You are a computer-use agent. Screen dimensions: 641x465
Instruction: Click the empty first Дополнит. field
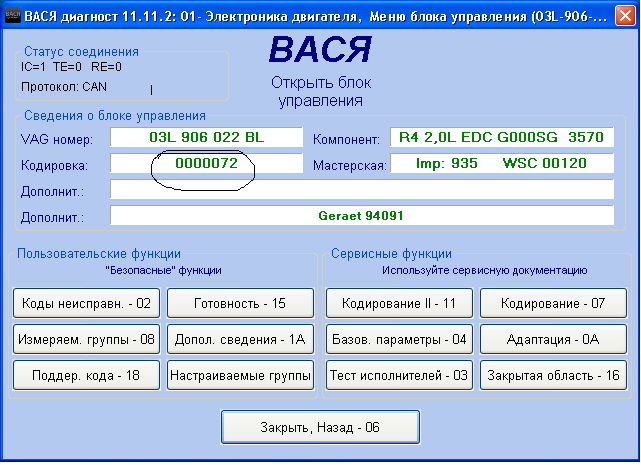[361, 190]
